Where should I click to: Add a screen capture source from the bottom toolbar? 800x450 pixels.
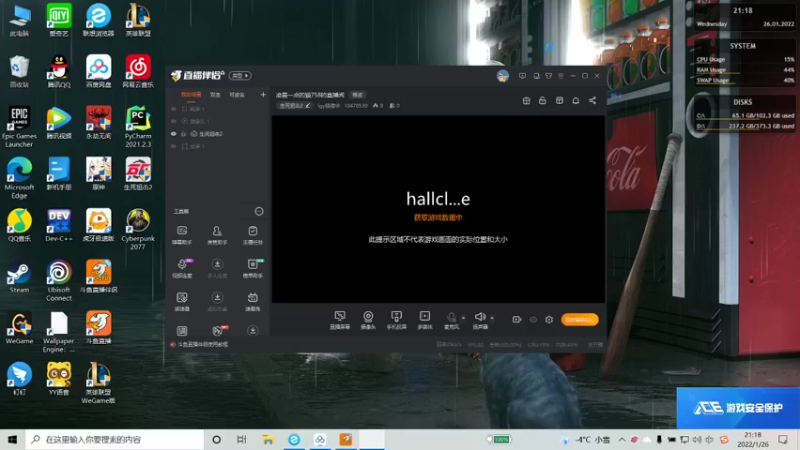point(339,320)
